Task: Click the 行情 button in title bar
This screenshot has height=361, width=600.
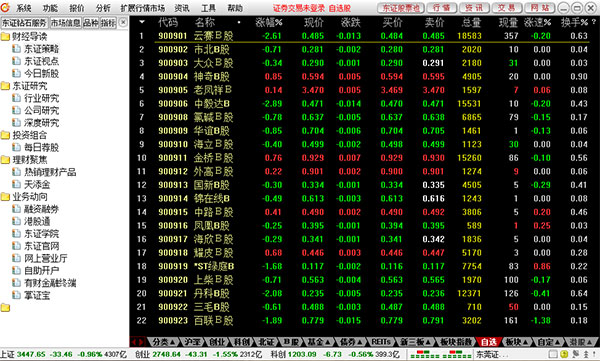Action: click(442, 8)
